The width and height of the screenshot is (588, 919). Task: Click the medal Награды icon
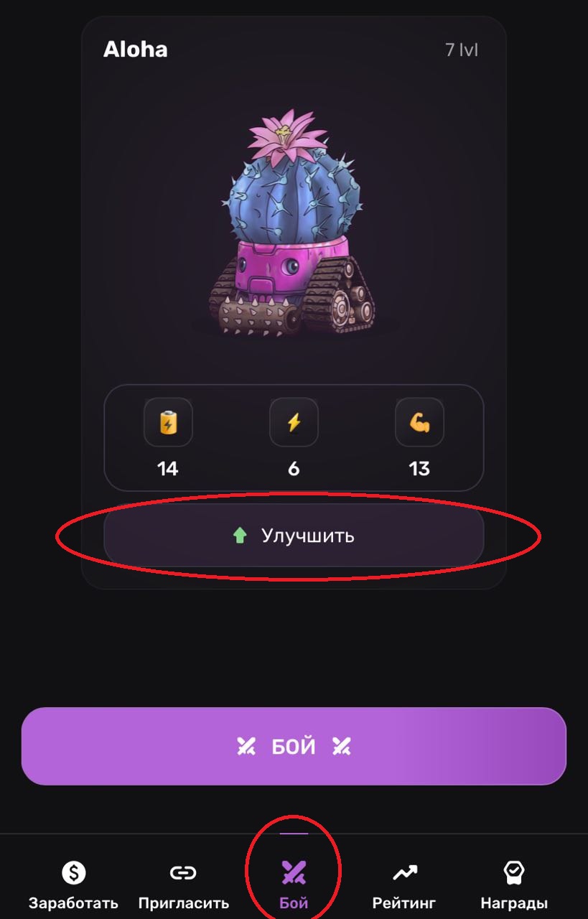[x=514, y=872]
